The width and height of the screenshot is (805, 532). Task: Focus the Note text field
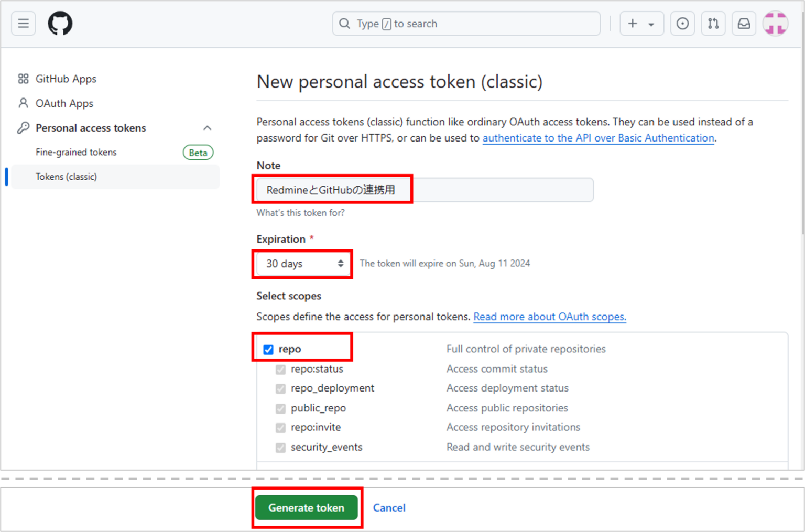tap(425, 190)
